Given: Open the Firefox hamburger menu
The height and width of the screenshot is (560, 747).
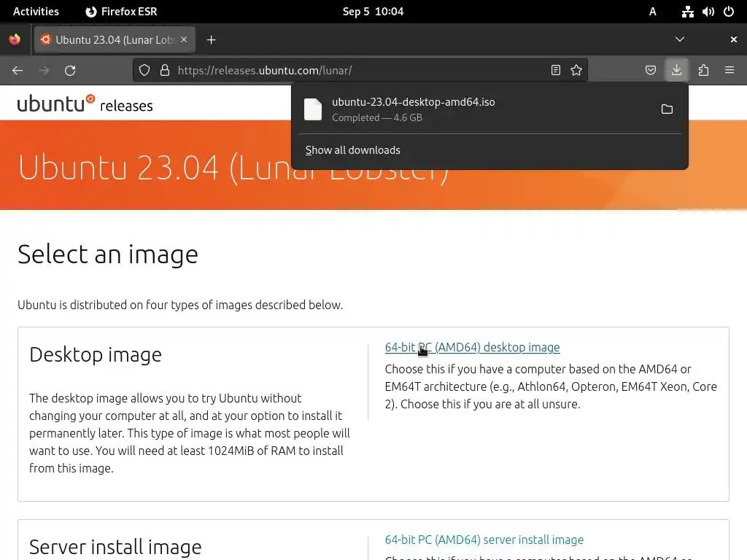Looking at the screenshot, I should coord(729,71).
